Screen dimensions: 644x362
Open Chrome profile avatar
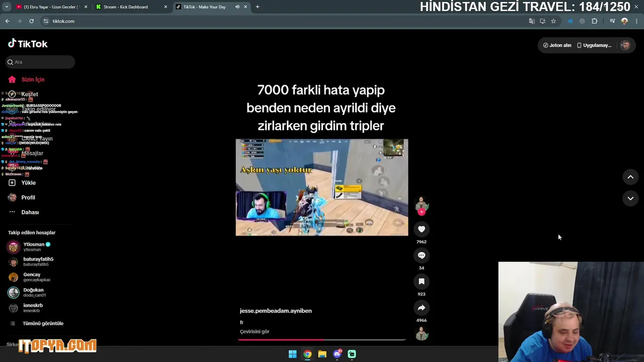pos(624,21)
